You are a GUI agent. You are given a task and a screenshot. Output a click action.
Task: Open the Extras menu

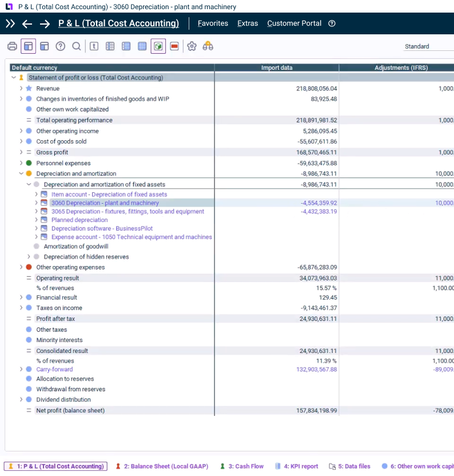click(248, 23)
